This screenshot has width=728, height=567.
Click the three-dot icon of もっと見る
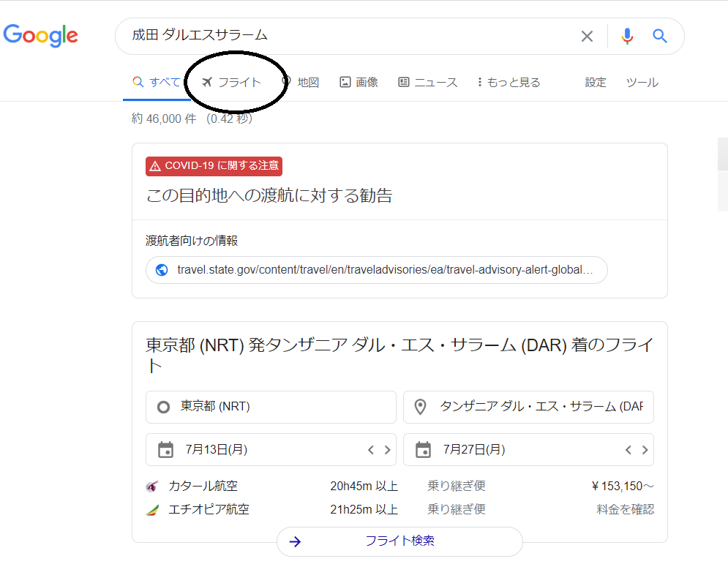[480, 82]
